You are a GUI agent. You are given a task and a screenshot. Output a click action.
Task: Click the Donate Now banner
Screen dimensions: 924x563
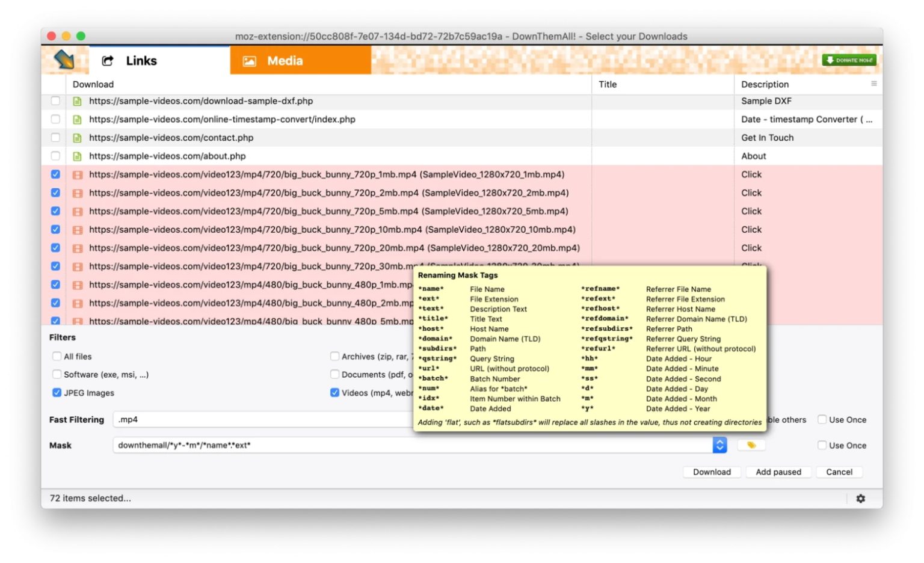pyautogui.click(x=849, y=60)
